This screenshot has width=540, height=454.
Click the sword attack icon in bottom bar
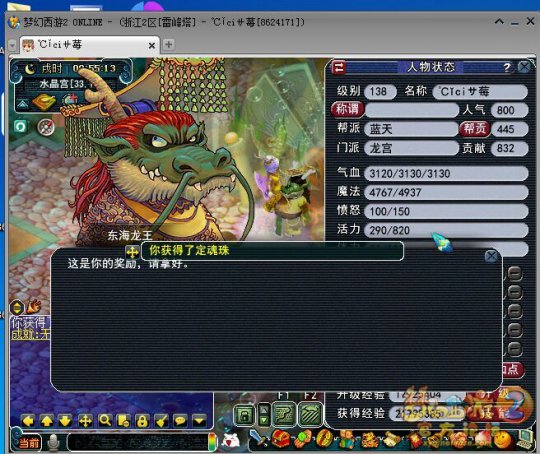coord(258,439)
